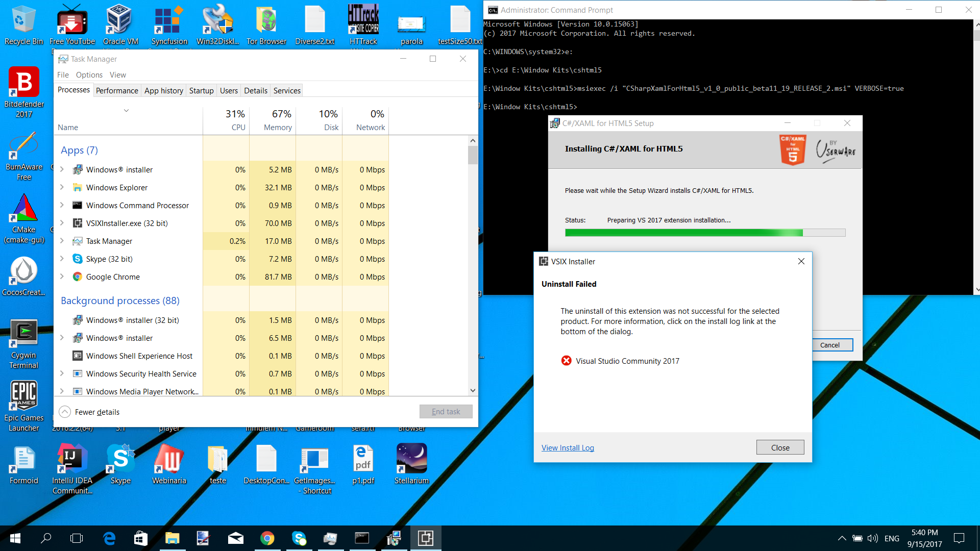Sort processes by Disk column header
This screenshot has height=551, width=980.
click(x=319, y=120)
